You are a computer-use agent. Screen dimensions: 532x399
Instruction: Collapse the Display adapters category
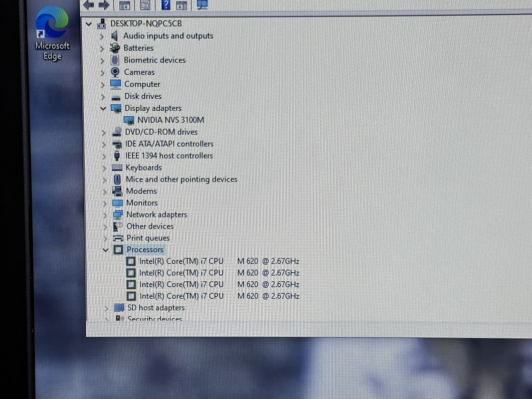click(x=103, y=109)
